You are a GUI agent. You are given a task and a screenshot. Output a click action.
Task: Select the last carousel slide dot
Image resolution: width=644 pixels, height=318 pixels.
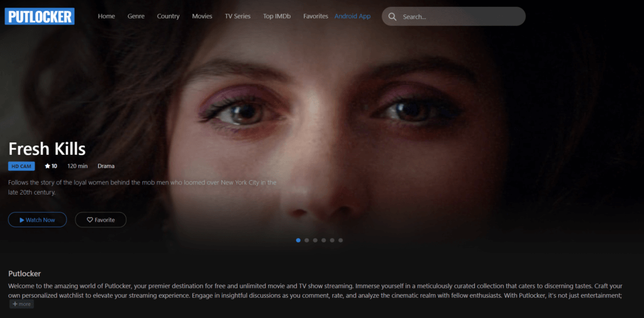(x=341, y=240)
